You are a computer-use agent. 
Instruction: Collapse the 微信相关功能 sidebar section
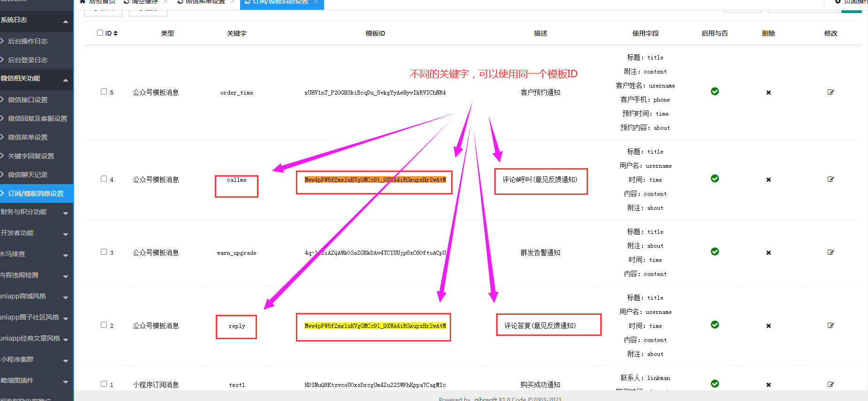pos(36,79)
